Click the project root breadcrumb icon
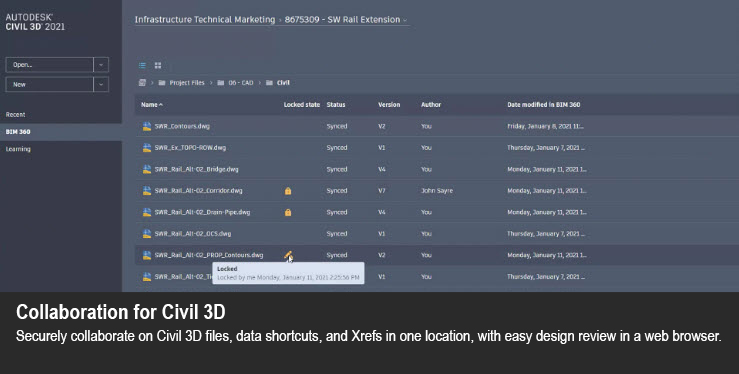The height and width of the screenshot is (374, 739). [x=142, y=82]
